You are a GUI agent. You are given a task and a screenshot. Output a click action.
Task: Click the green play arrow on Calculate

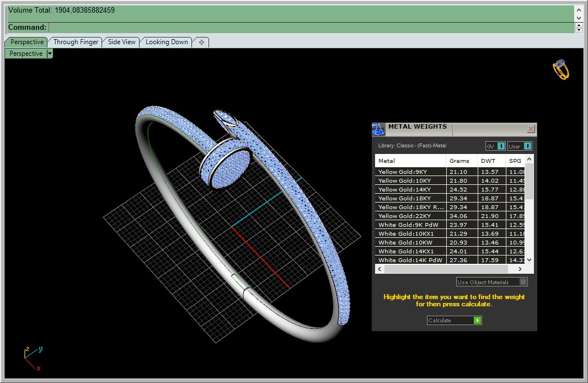pyautogui.click(x=477, y=320)
